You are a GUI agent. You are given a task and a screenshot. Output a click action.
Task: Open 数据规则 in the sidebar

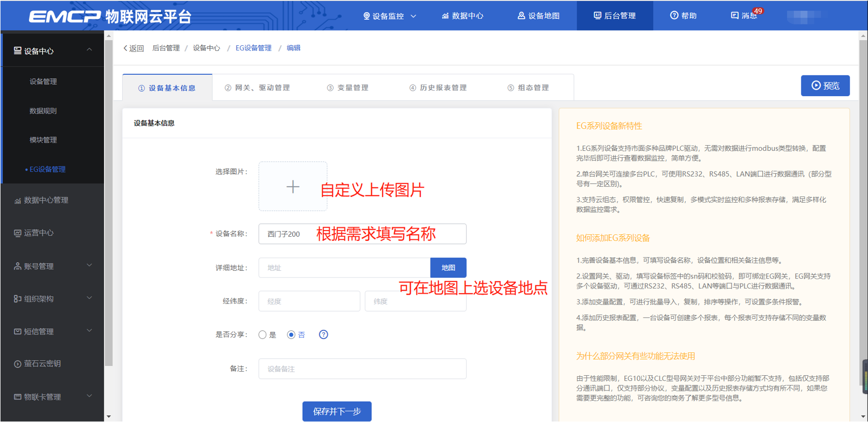[43, 110]
